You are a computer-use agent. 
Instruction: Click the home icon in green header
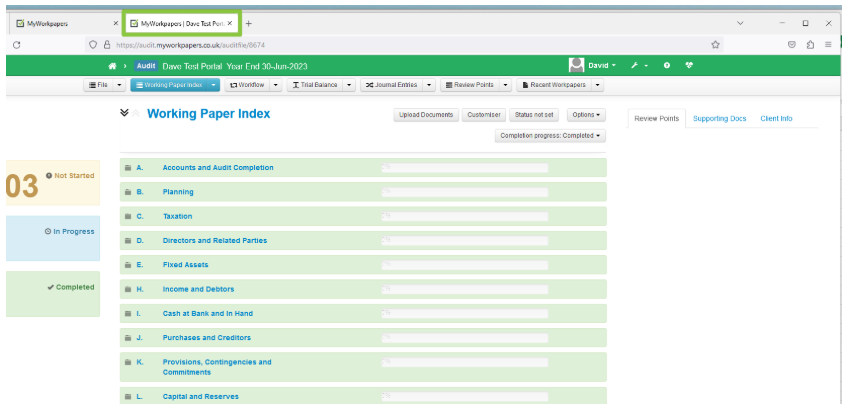point(112,65)
